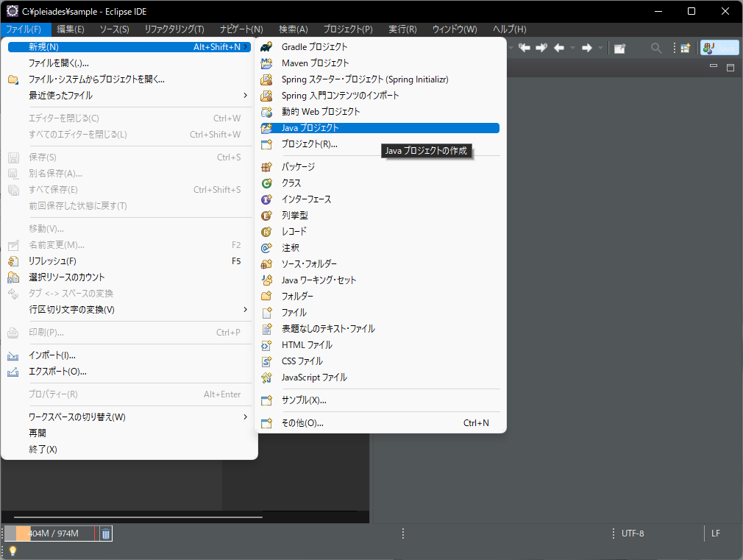Expand 新規(N) submenu
The height and width of the screenshot is (560, 743).
click(129, 47)
